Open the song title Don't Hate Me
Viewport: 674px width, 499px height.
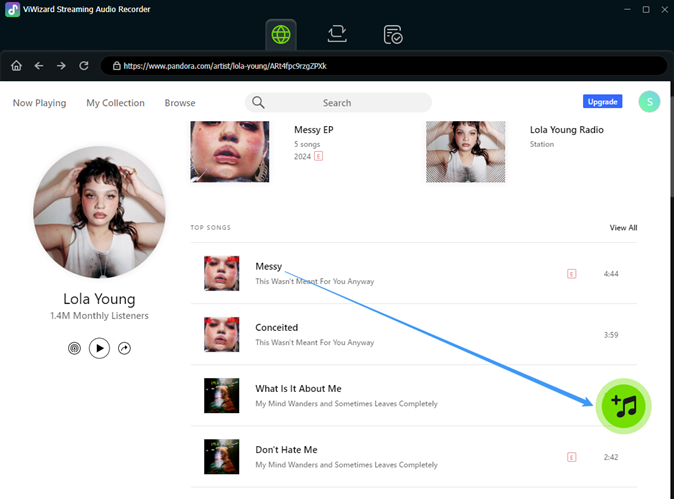[x=286, y=450]
